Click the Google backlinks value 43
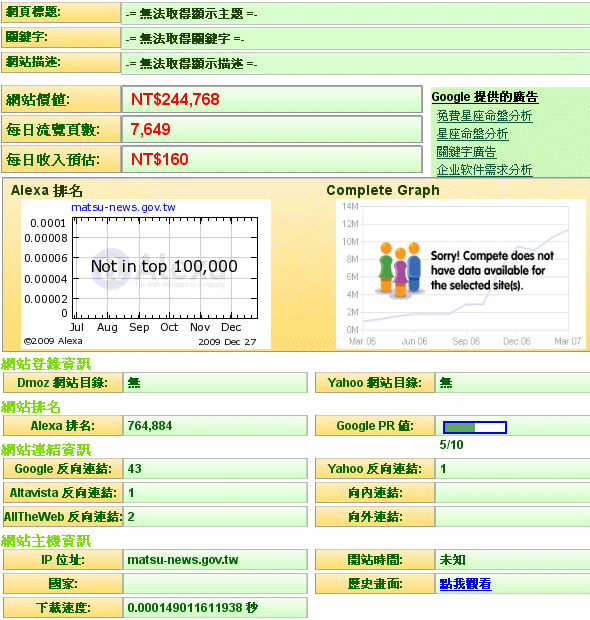The height and width of the screenshot is (620, 590). click(134, 469)
